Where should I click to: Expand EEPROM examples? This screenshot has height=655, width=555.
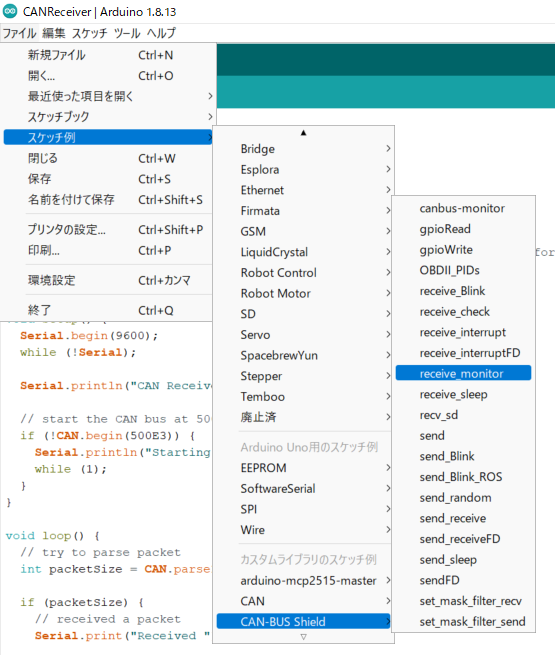pyautogui.click(x=304, y=468)
